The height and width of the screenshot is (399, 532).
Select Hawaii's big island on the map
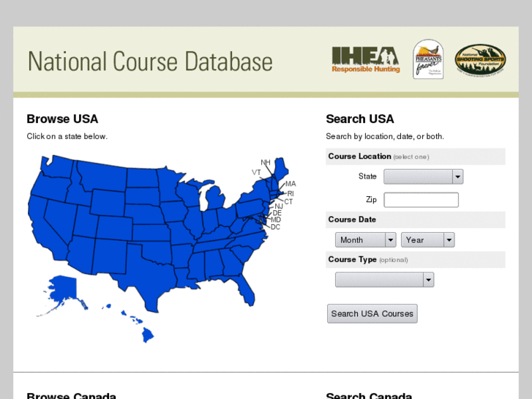pos(147,335)
